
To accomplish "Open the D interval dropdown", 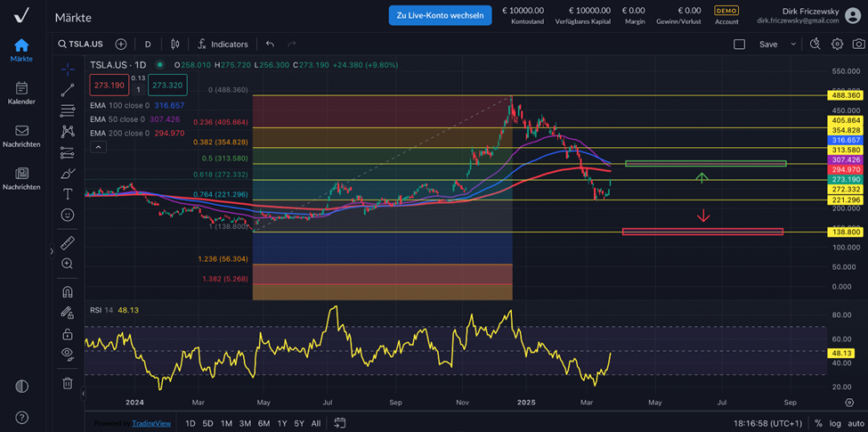I will click(x=148, y=44).
